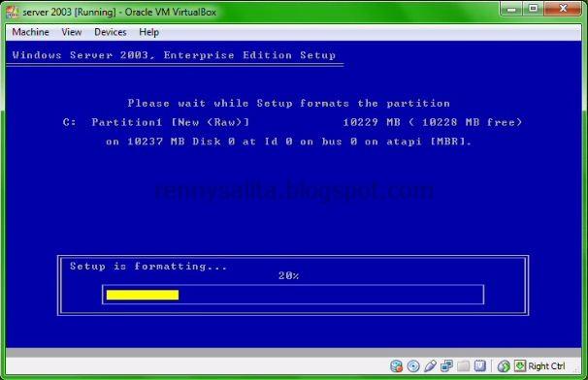Click the 'on 10237 MB Disk 0' line
The width and height of the screenshot is (588, 380).
(x=289, y=142)
